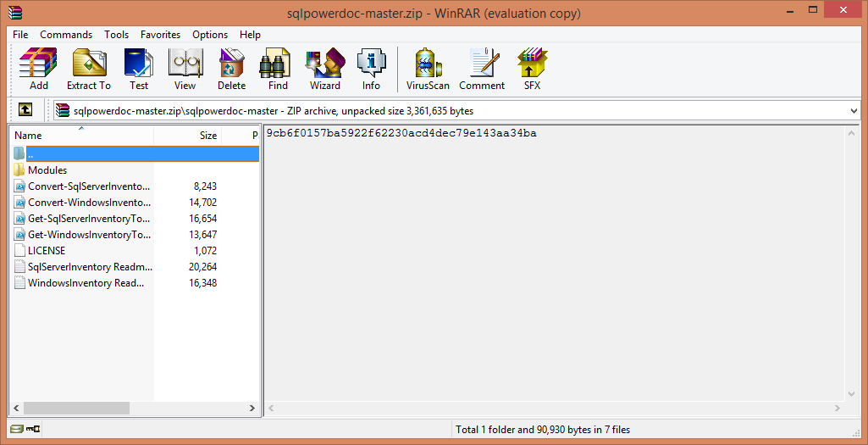Click the size value 20,264

pos(202,266)
